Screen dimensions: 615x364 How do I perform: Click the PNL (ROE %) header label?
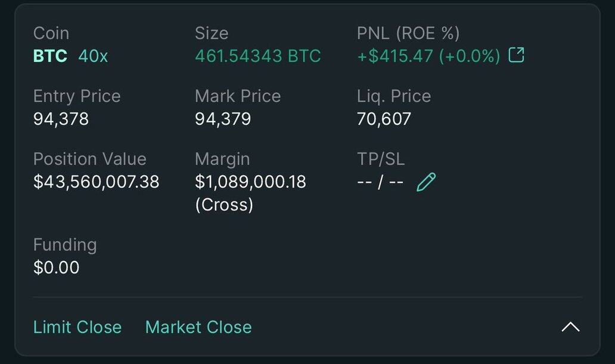point(408,33)
